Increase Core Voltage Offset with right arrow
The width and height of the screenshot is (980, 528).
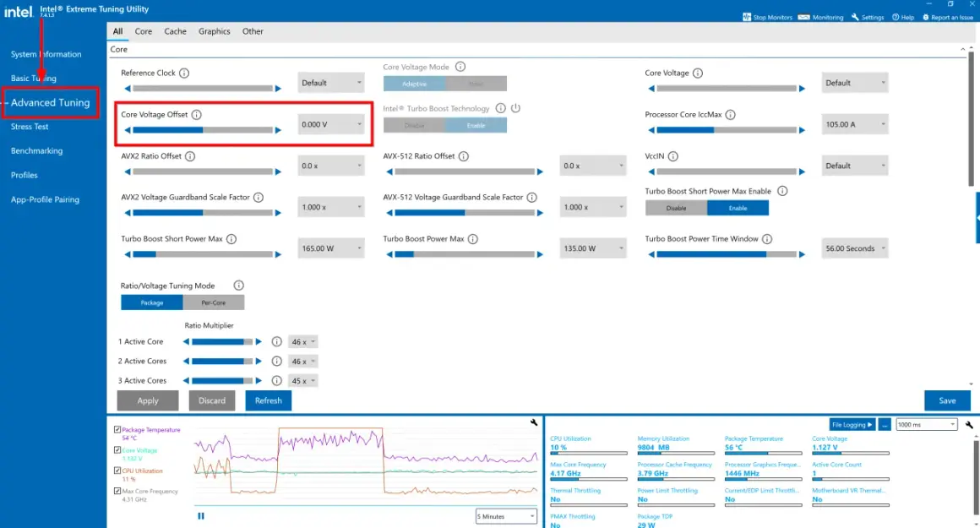[x=278, y=130]
